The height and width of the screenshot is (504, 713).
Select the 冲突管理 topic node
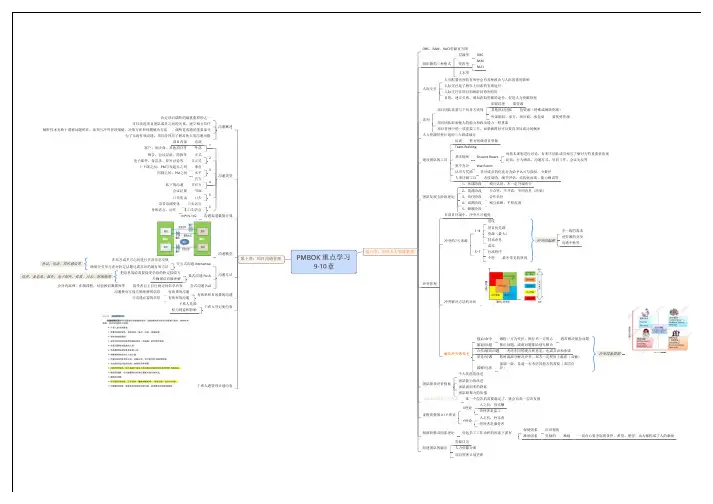[x=423, y=282]
